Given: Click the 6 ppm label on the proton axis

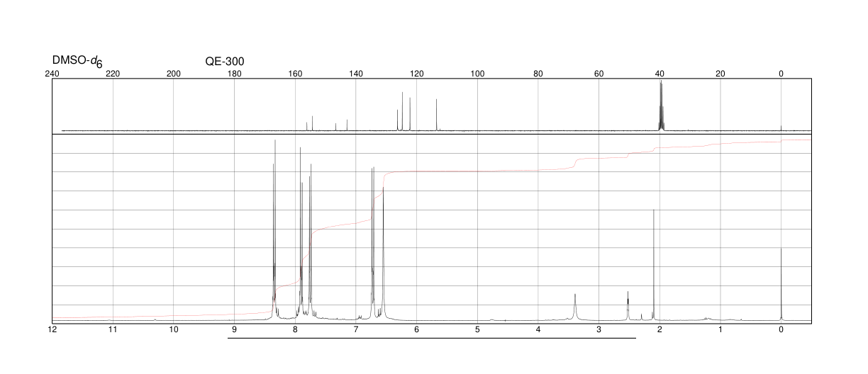Looking at the screenshot, I should pos(416,330).
